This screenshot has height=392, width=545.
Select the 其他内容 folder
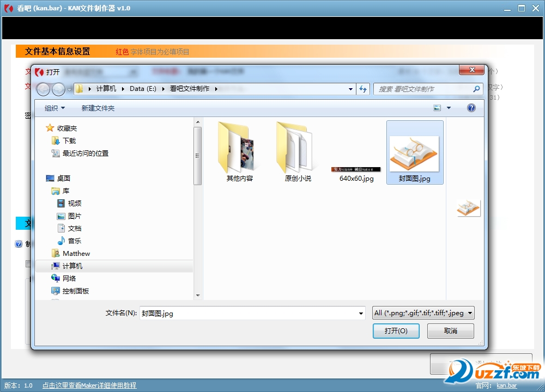tap(239, 152)
